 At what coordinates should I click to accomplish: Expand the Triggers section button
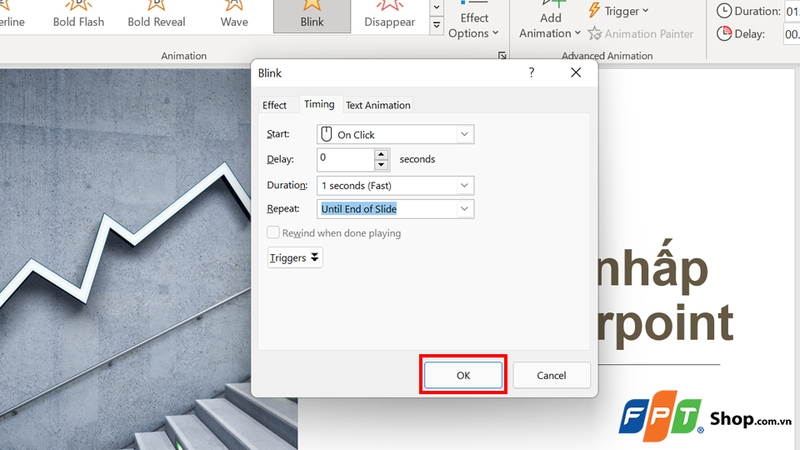pyautogui.click(x=295, y=257)
